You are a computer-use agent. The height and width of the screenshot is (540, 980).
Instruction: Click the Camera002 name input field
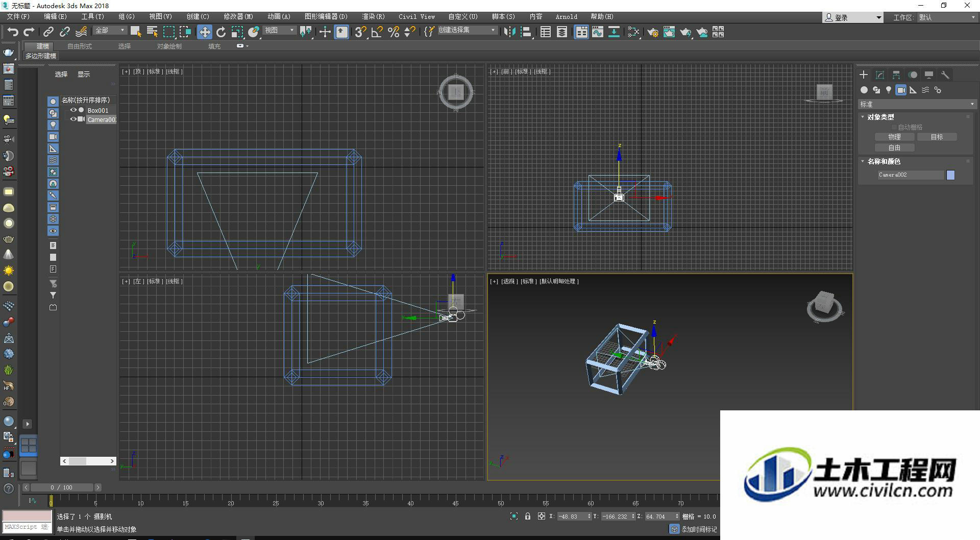point(911,175)
